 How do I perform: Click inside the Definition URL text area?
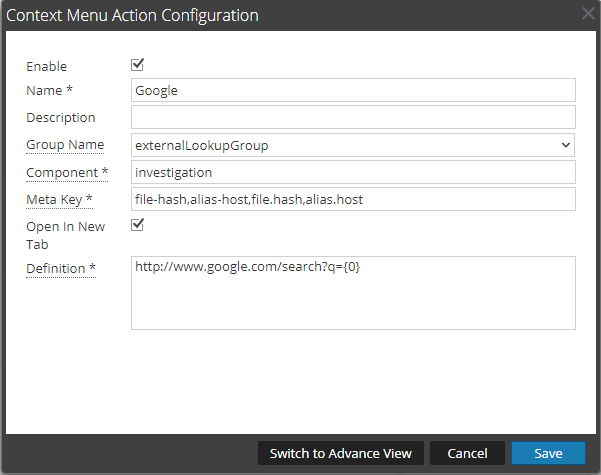353,292
